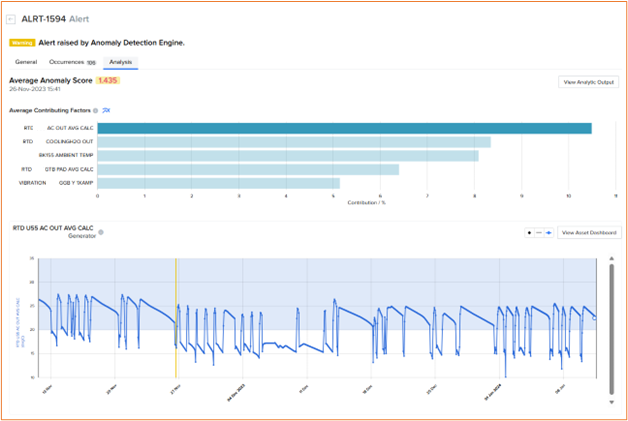Open View Asset Dashboard
This screenshot has width=628, height=421.
click(x=589, y=232)
